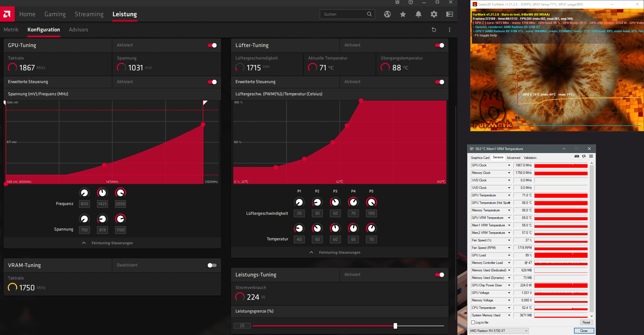Click the Spannung value field 819
644x335 pixels.
(102, 230)
